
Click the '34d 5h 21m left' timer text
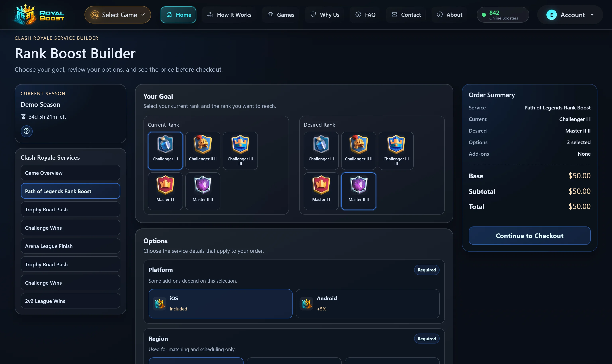point(47,117)
